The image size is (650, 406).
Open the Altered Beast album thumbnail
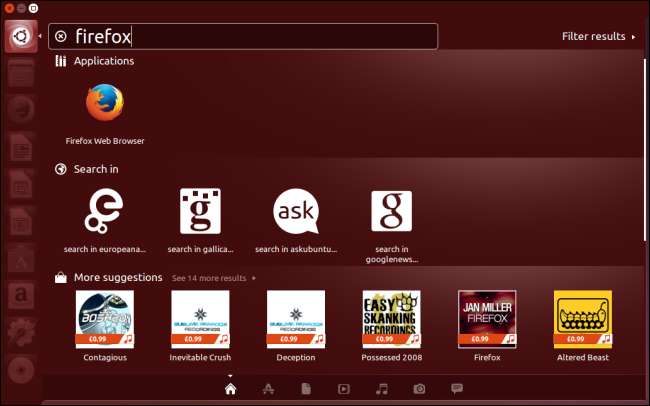point(583,318)
